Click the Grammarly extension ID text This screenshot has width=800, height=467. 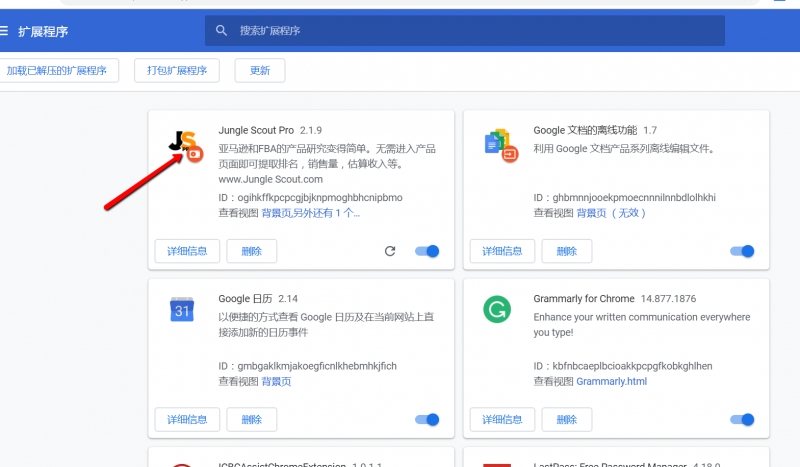point(622,366)
